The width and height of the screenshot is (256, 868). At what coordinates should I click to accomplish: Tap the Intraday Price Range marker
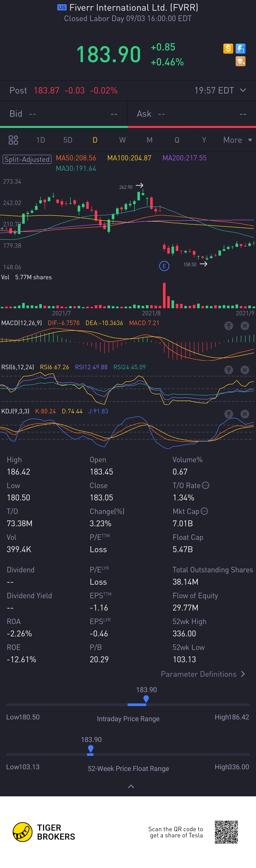146,700
